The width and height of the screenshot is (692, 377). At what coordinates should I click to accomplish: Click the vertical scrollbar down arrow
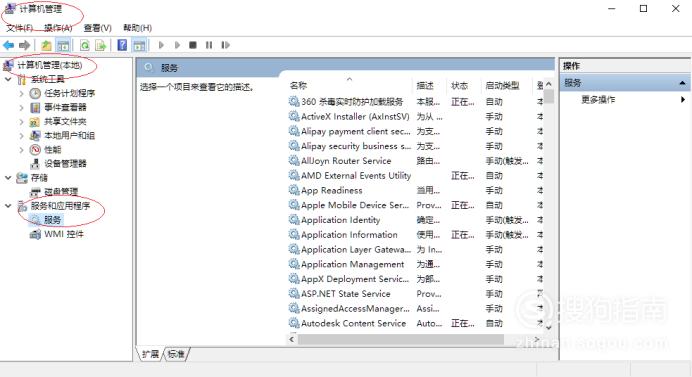(549, 328)
